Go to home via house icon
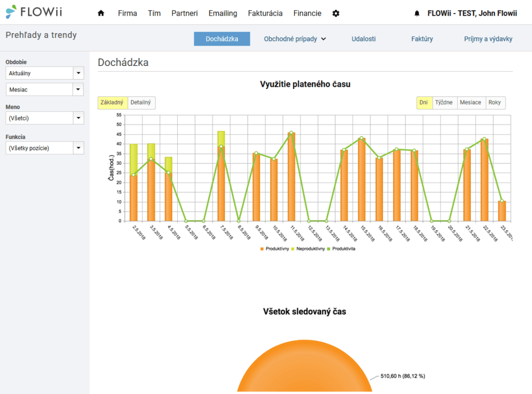Screen dimensions: 532x394 [101, 13]
